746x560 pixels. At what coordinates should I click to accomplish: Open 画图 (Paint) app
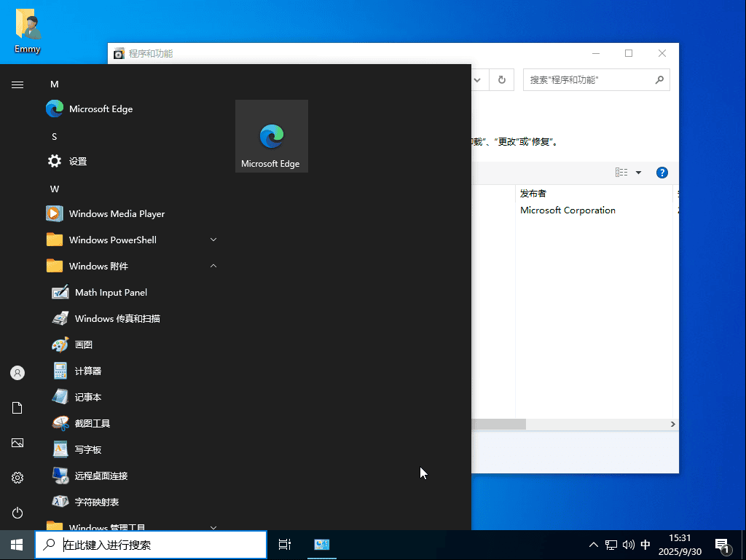[83, 345]
